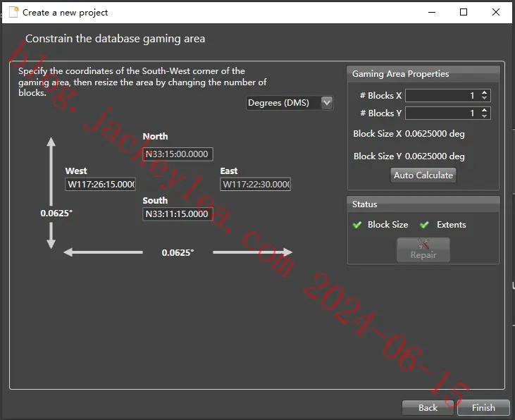This screenshot has width=515, height=420.
Task: Decrease the Blocks Y value with down arrow
Action: (x=484, y=116)
